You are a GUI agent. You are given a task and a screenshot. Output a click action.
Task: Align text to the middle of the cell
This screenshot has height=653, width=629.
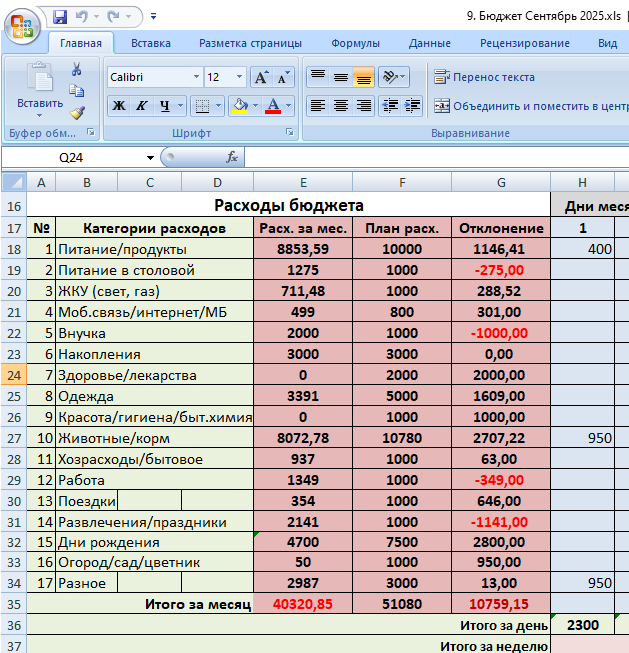(x=341, y=77)
